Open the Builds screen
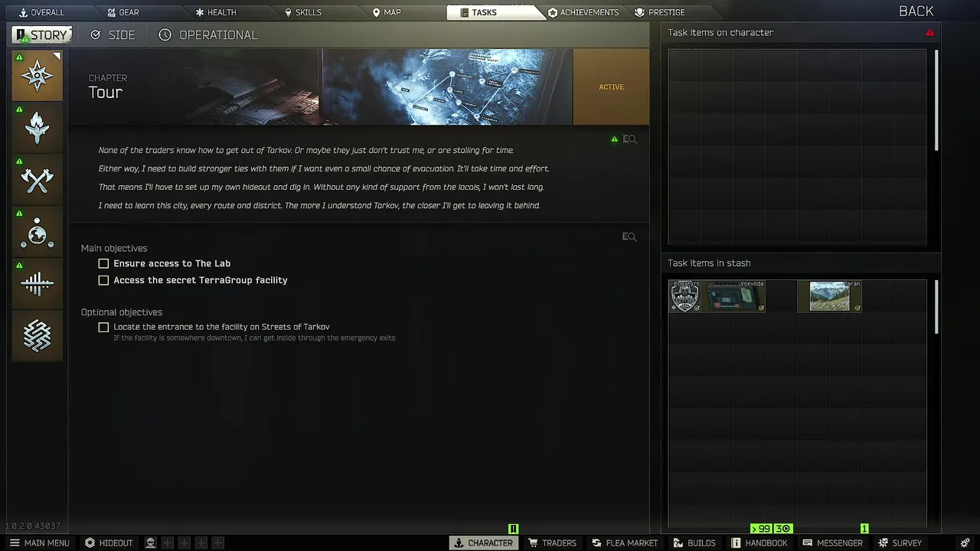 point(694,543)
